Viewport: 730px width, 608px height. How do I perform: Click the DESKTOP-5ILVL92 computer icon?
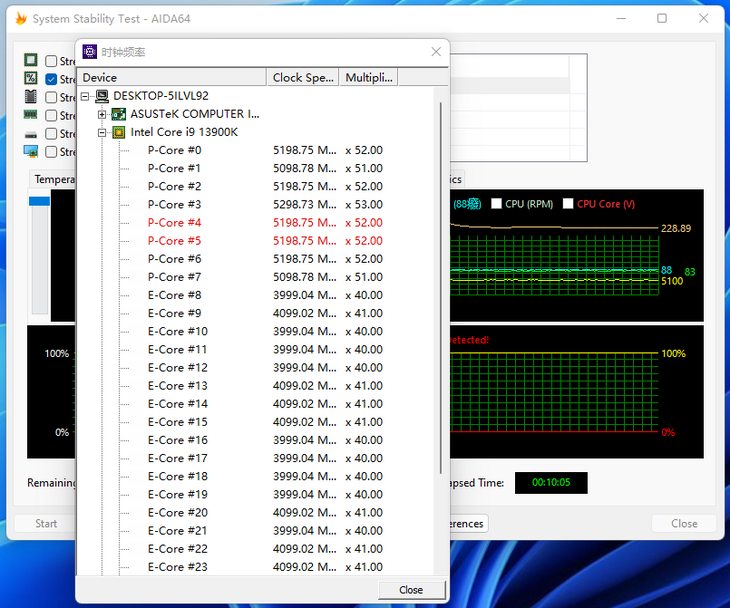pos(102,96)
